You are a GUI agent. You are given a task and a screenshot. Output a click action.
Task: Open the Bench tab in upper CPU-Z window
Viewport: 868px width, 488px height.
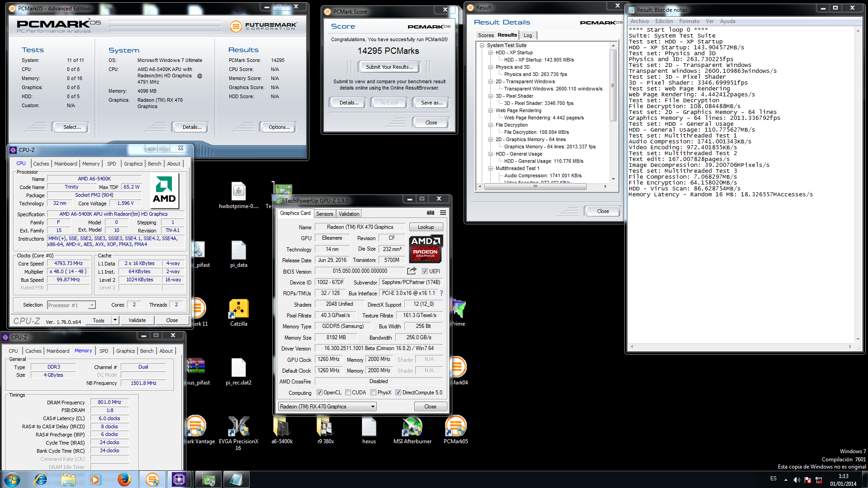point(154,164)
